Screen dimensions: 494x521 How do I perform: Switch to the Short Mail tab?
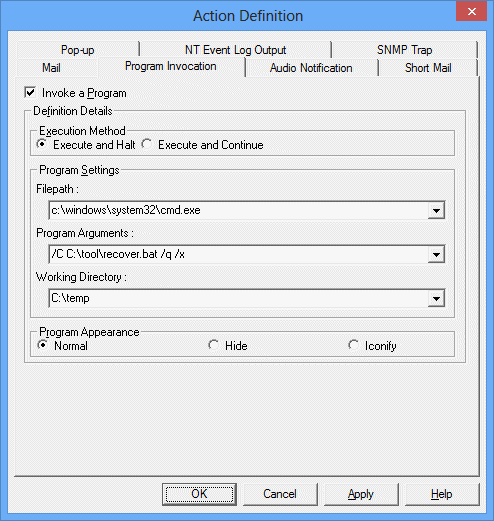click(x=428, y=68)
